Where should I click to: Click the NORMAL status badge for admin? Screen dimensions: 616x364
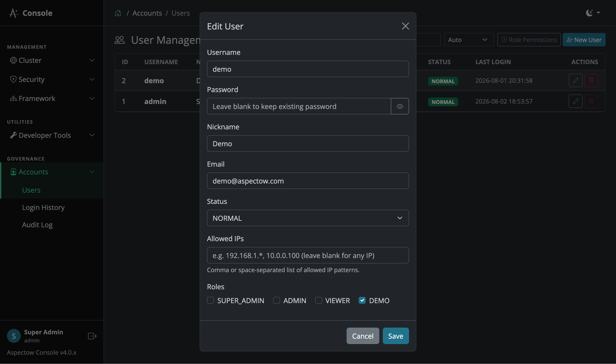[x=443, y=102]
